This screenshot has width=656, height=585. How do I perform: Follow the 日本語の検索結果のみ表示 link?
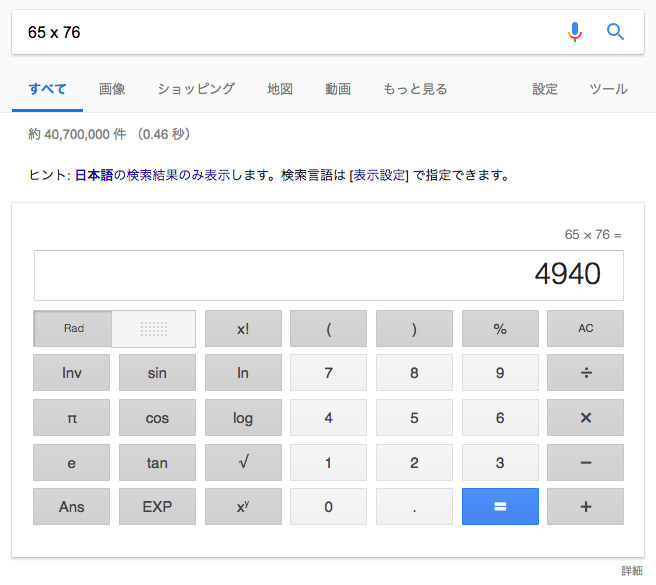(152, 175)
